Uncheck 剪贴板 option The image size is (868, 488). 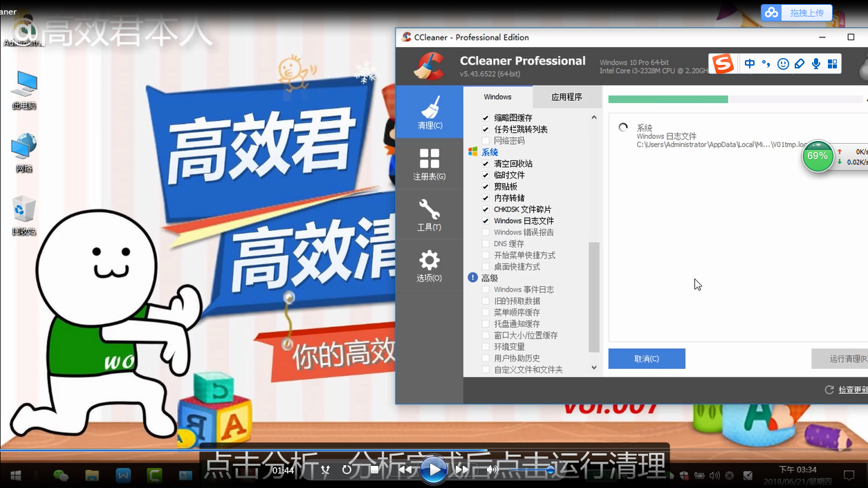pos(486,187)
